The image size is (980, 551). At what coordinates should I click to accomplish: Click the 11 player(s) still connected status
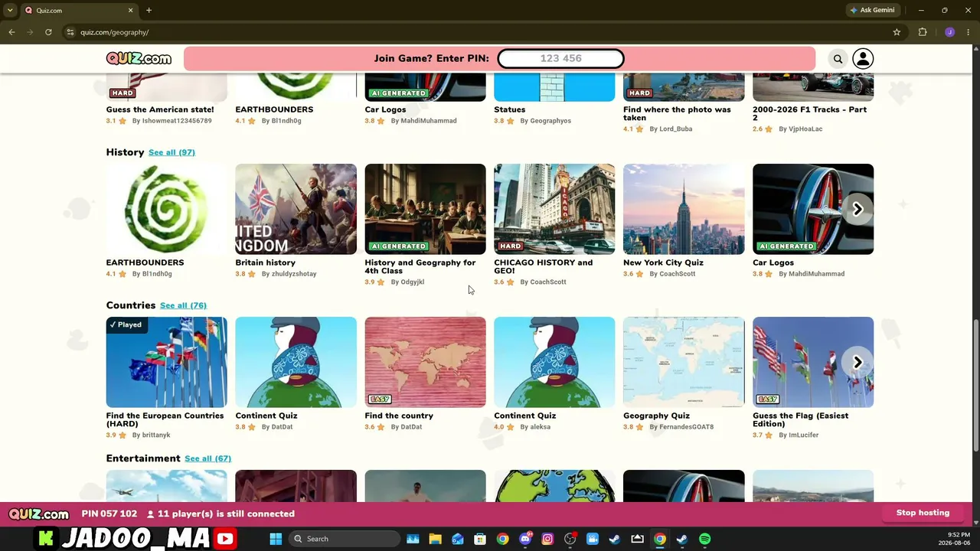220,514
